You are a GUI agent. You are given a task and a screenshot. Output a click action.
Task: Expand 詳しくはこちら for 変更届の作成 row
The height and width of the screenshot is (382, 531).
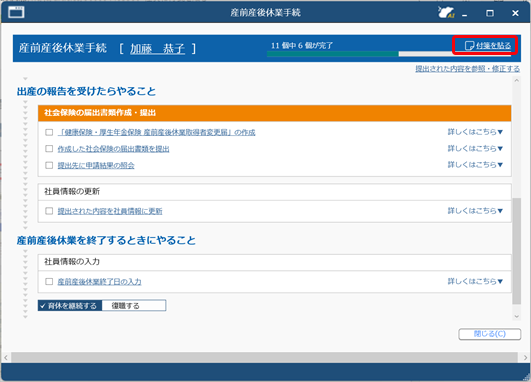point(475,132)
